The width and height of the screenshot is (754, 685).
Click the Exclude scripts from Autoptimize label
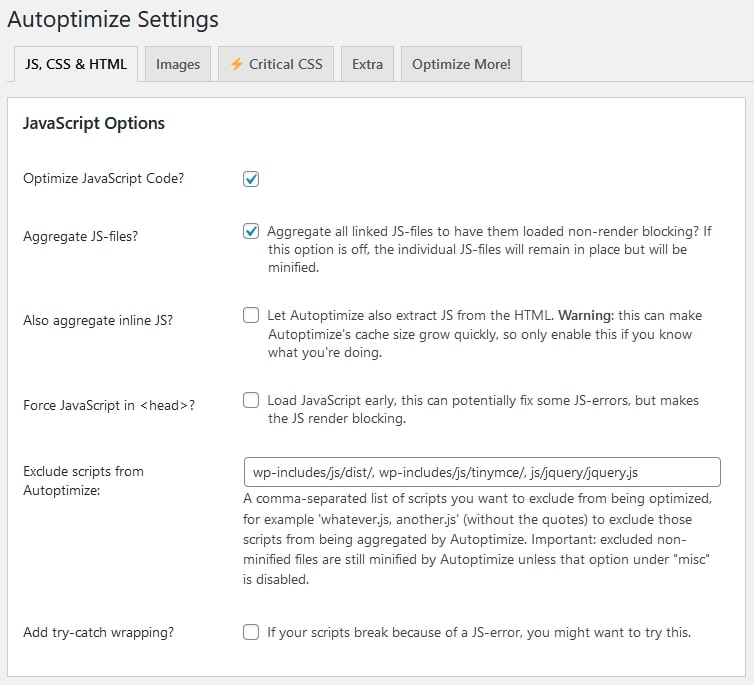coord(83,481)
